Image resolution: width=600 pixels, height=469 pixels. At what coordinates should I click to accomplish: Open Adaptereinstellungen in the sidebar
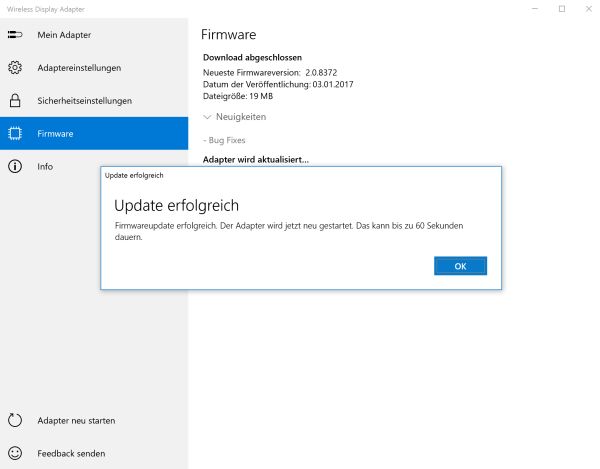[94, 68]
